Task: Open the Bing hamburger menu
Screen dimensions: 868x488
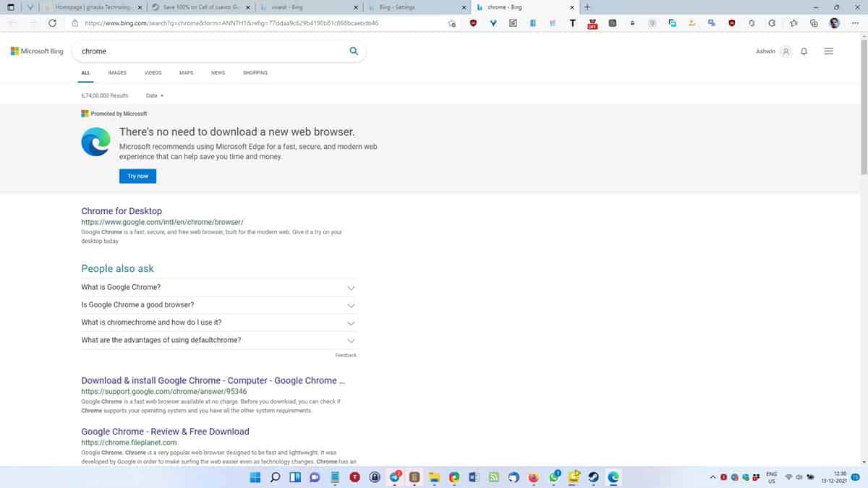Action: [828, 51]
